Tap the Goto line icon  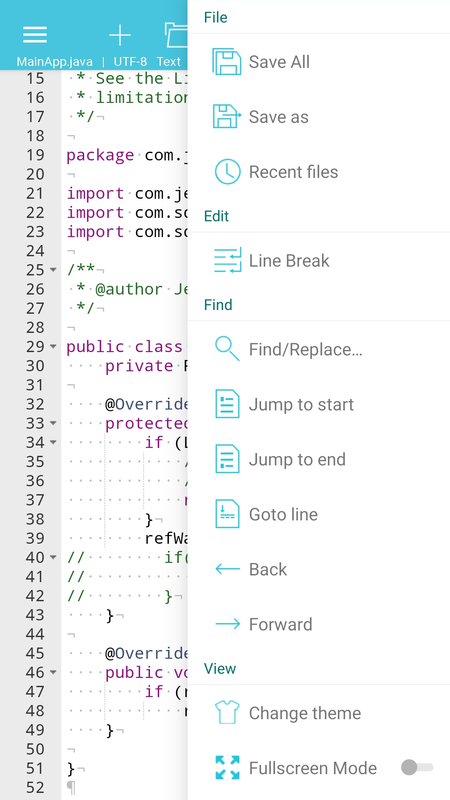point(227,514)
